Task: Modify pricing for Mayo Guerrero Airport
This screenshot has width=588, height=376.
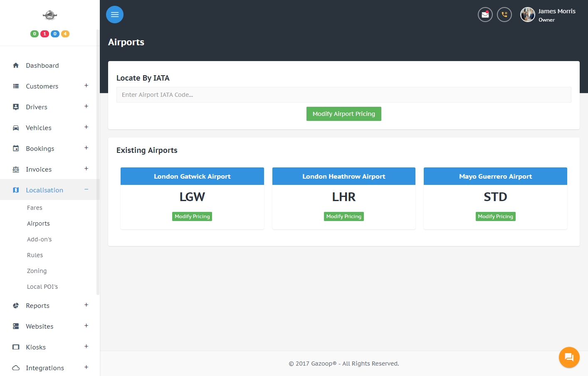Action: tap(496, 216)
